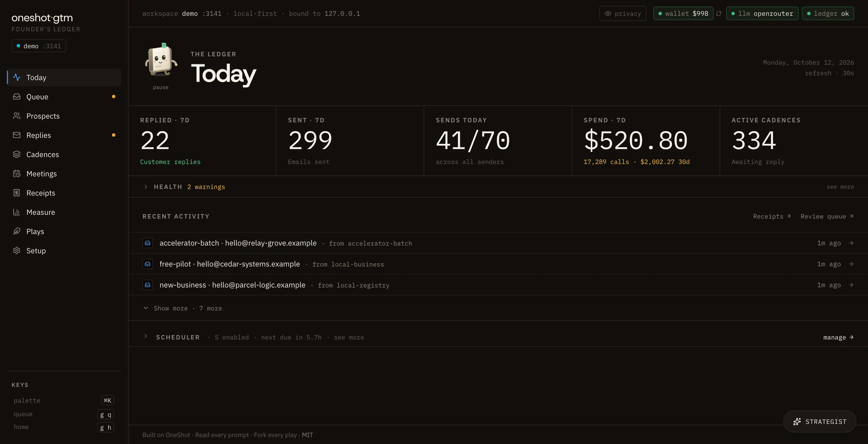868x444 pixels.
Task: Expand Show more 7 more activity
Action: pos(183,308)
